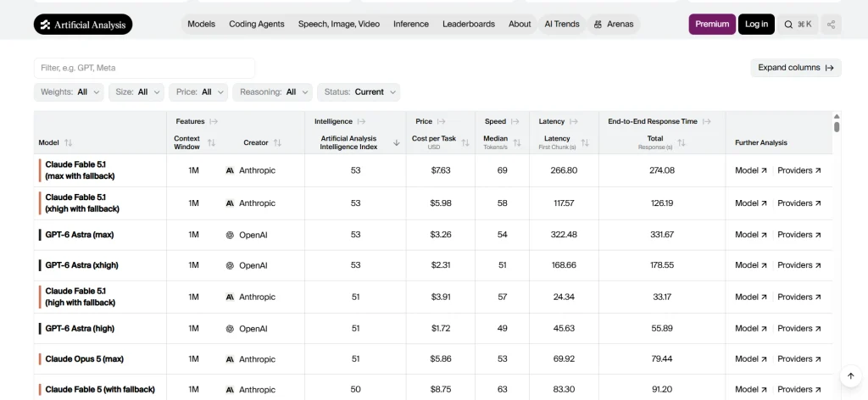Click Anthropic logo in Claude Opus 5 row
This screenshot has width=868, height=400.
point(231,359)
